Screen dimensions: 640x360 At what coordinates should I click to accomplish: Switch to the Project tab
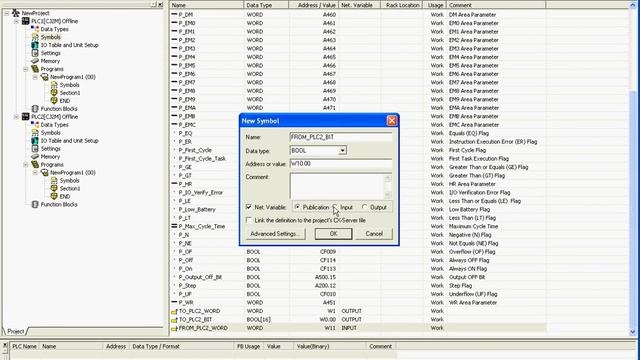pos(16,331)
